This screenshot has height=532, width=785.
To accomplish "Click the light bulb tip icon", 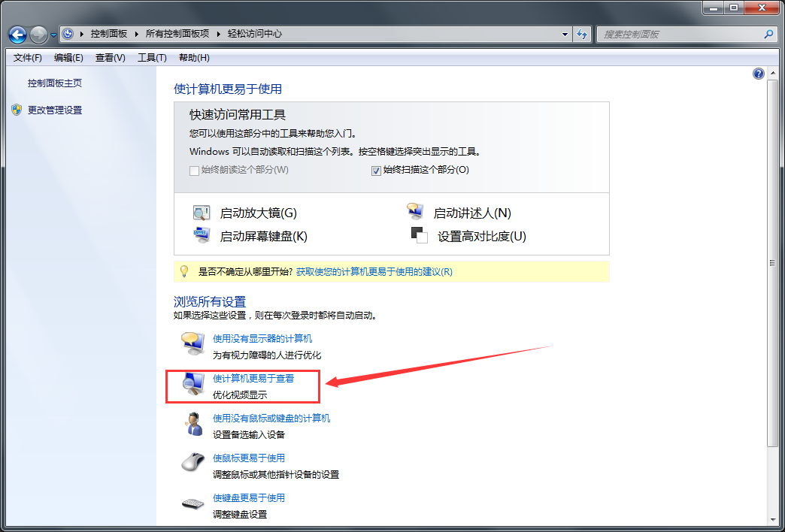I will pos(183,271).
